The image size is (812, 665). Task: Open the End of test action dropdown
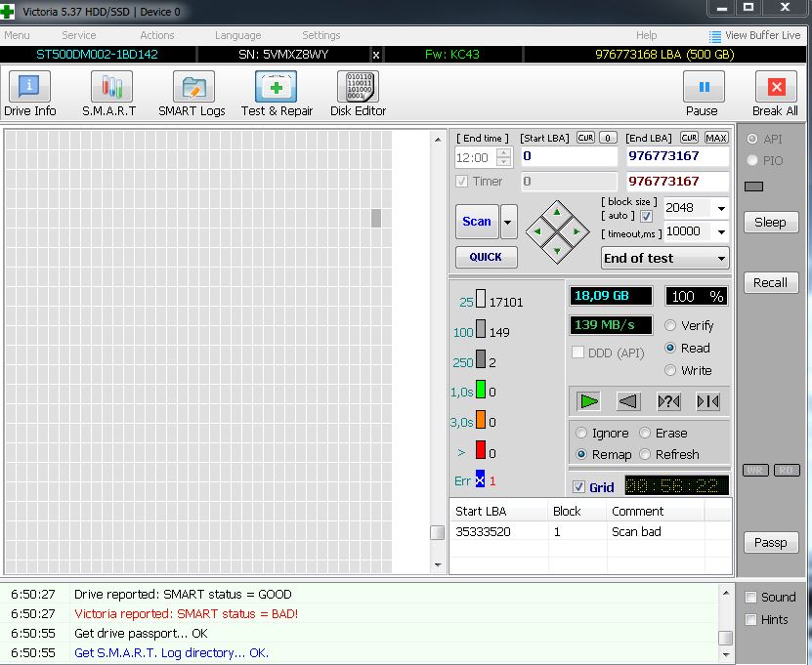click(x=664, y=258)
